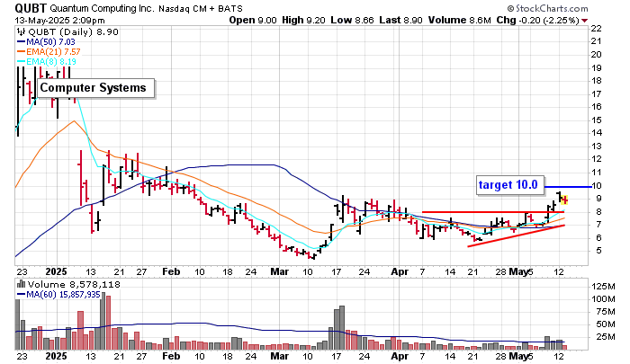630x364 pixels.
Task: Click the 'Apr' label on price chart axis
Action: [x=400, y=271]
